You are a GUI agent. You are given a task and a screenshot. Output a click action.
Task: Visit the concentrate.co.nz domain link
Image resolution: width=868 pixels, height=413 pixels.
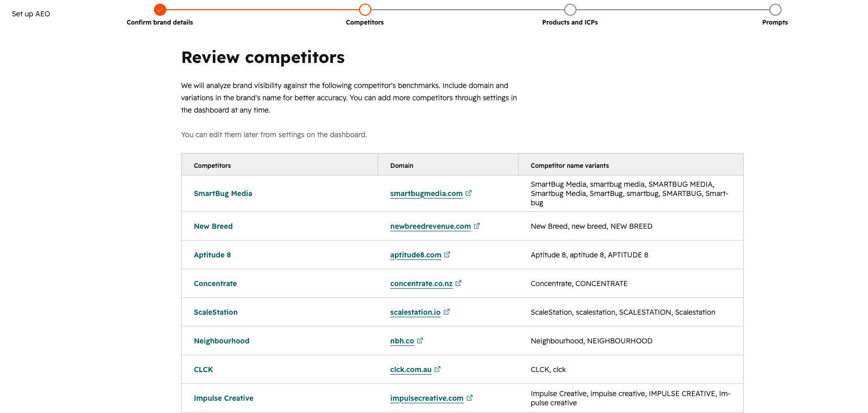[421, 284]
